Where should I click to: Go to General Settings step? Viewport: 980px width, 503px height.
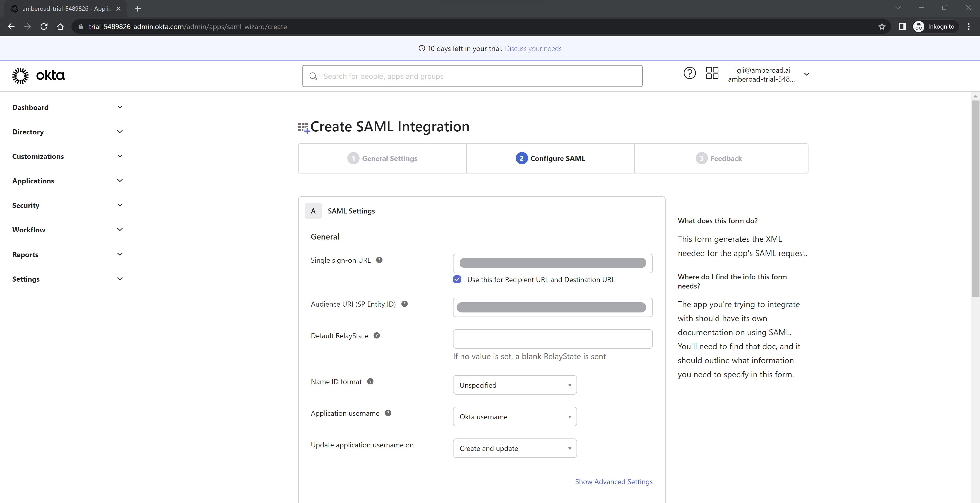pos(382,159)
